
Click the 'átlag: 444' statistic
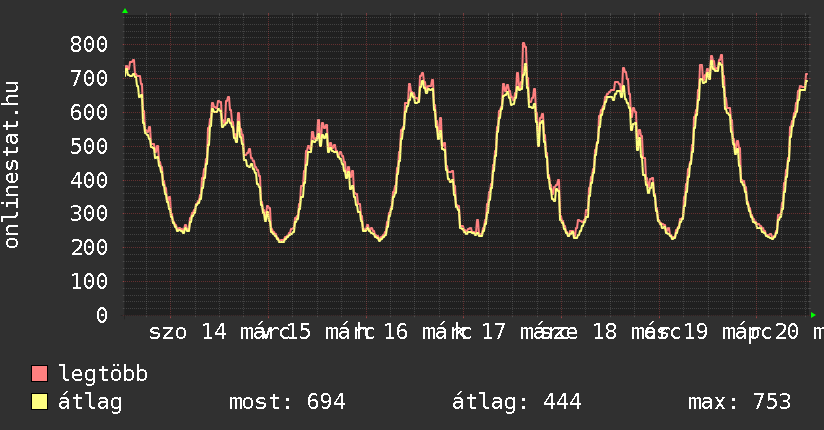click(517, 402)
